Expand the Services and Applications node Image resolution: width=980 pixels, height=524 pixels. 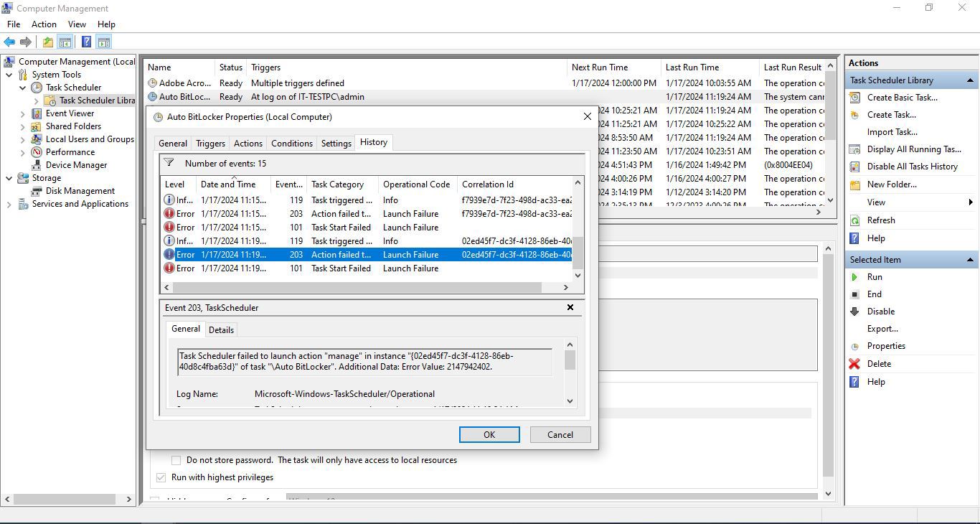9,203
